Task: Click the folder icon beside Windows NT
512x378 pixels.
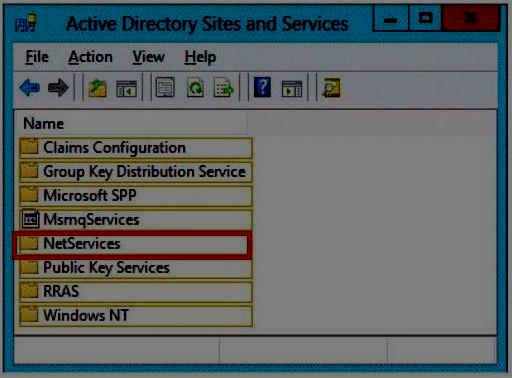Action: (x=29, y=314)
